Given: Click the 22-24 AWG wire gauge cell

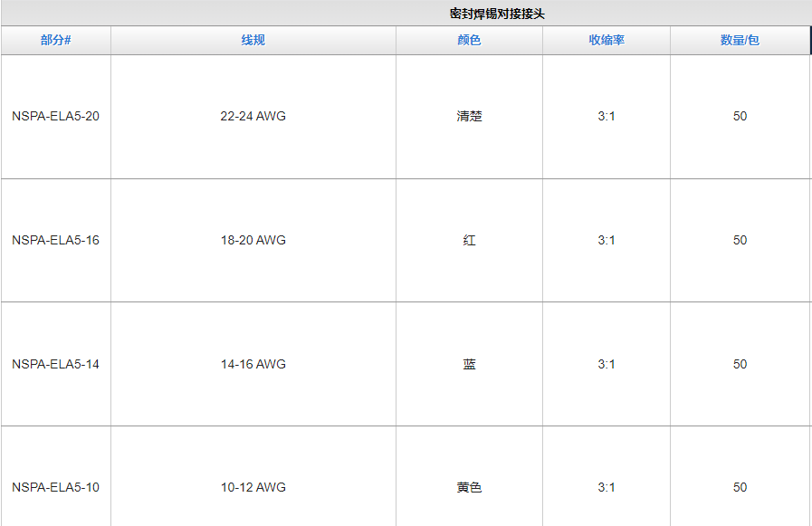Looking at the screenshot, I should [x=253, y=116].
